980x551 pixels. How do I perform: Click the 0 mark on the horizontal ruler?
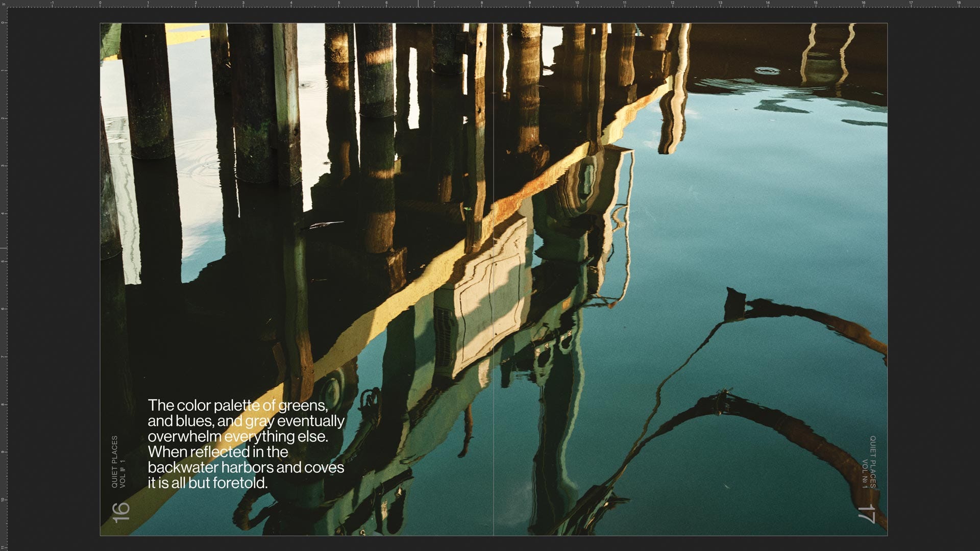100,4
